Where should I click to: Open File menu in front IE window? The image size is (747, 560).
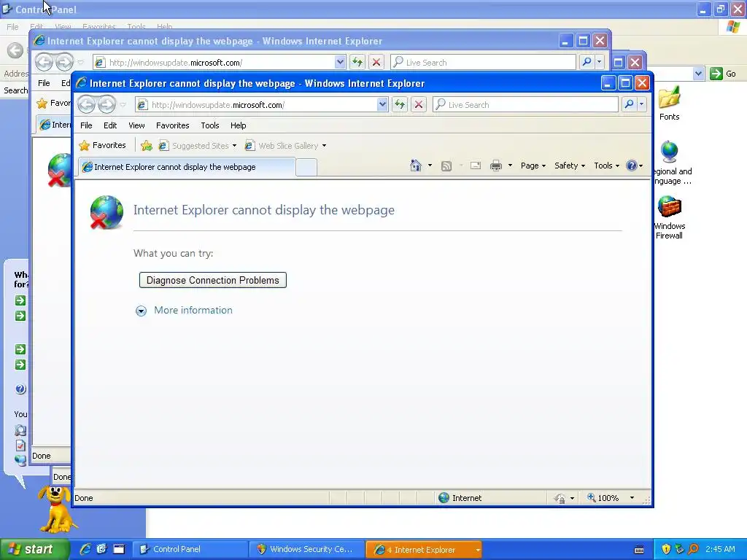point(86,125)
